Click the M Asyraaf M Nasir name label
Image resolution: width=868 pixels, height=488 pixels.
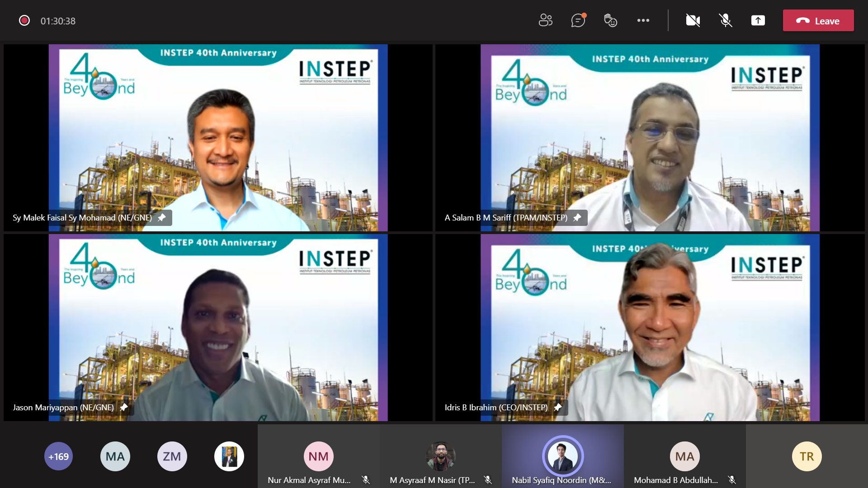433,480
